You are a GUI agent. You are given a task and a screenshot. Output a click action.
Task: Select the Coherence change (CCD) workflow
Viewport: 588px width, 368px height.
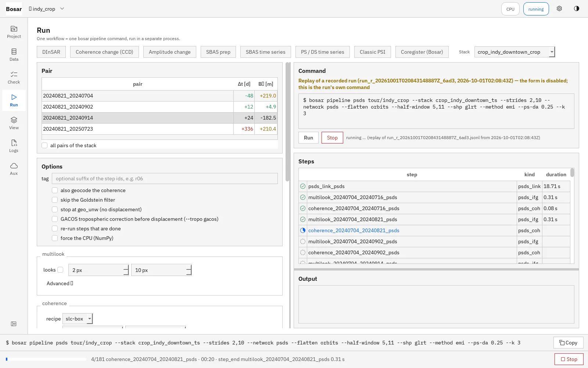coord(104,52)
